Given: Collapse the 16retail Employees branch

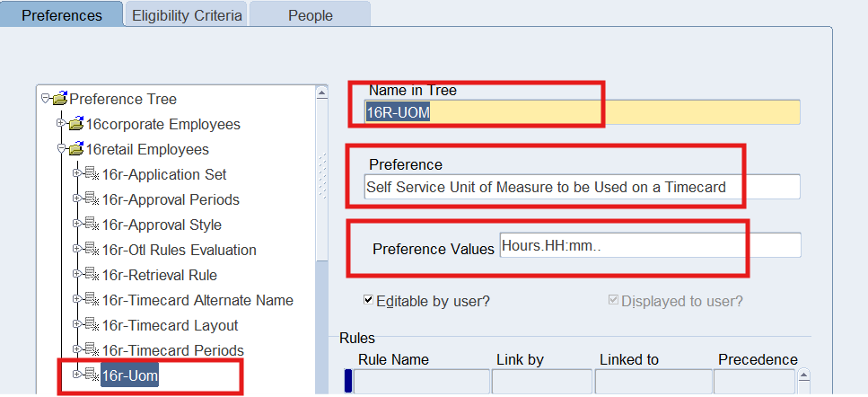Looking at the screenshot, I should [x=62, y=149].
